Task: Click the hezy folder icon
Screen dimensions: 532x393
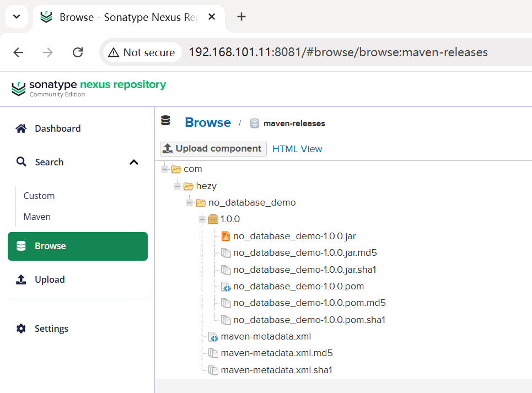Action: click(189, 186)
